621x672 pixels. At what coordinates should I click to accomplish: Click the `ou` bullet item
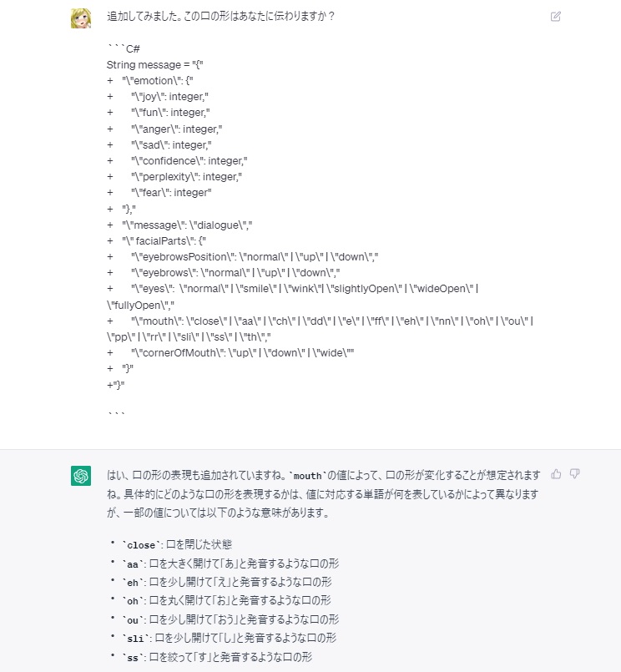[x=230, y=619]
